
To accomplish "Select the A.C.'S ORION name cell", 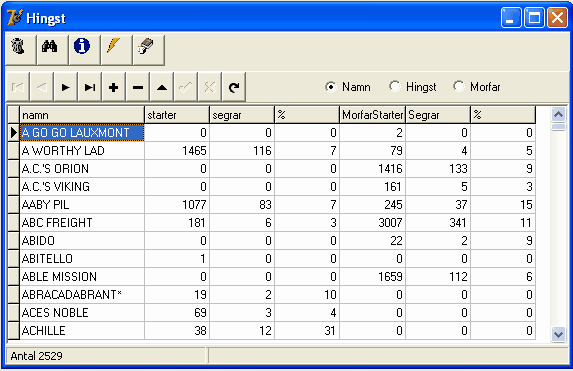I will click(x=82, y=169).
